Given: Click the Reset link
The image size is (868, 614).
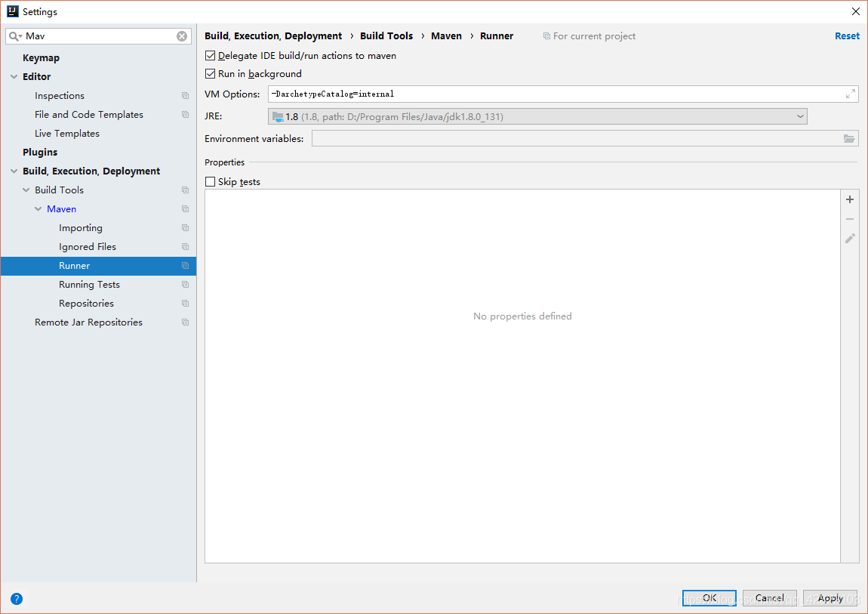Looking at the screenshot, I should pos(847,36).
